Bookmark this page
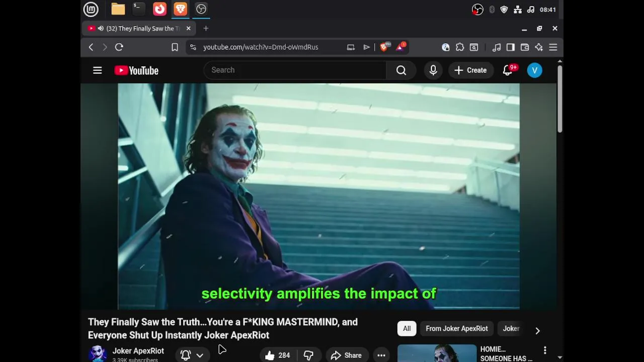The height and width of the screenshot is (362, 644). click(175, 47)
